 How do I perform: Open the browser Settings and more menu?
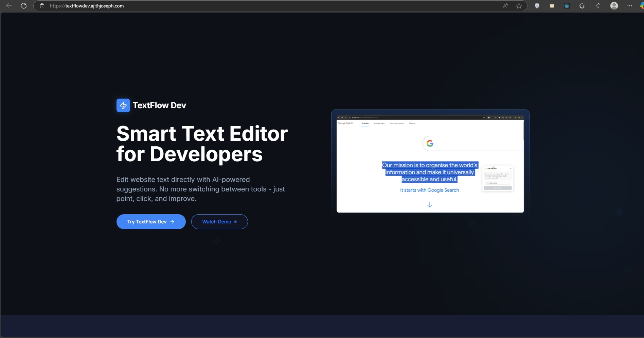pos(630,6)
